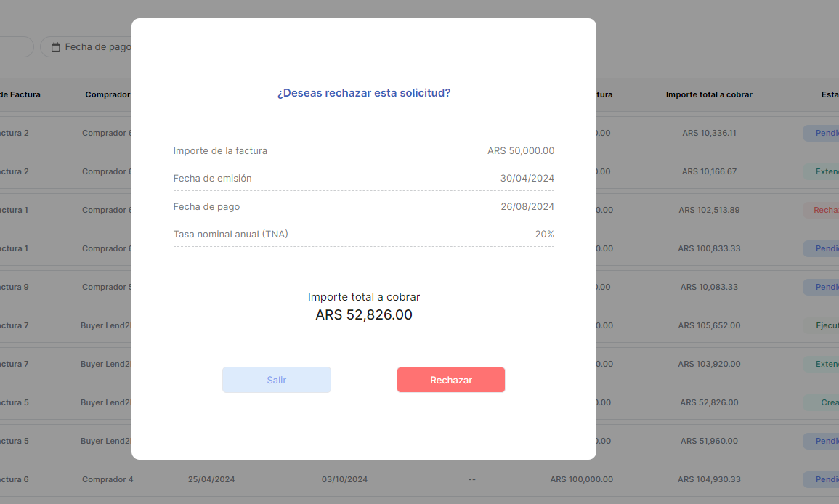Click the 03/10/2024 date in the bottom row
This screenshot has width=839, height=504.
click(x=344, y=479)
